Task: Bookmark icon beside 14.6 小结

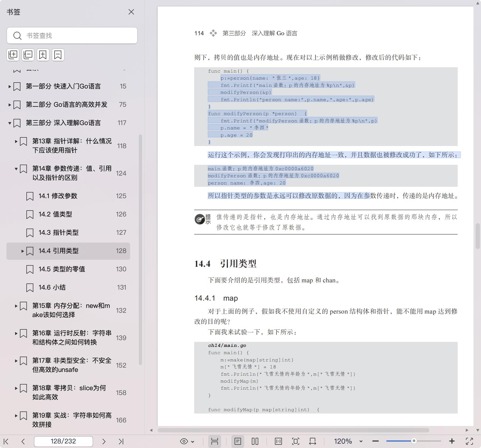Action: (30, 288)
